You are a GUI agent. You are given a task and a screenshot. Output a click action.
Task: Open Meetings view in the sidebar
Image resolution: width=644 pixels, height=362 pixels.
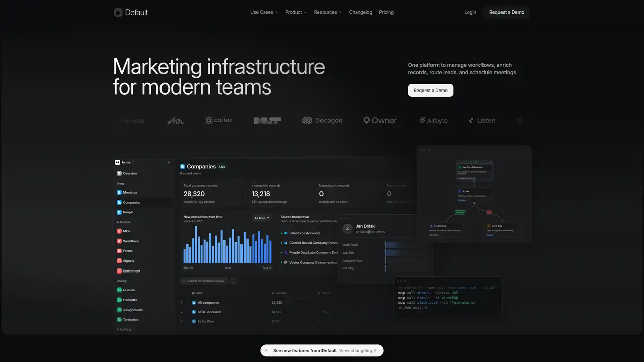click(127, 192)
